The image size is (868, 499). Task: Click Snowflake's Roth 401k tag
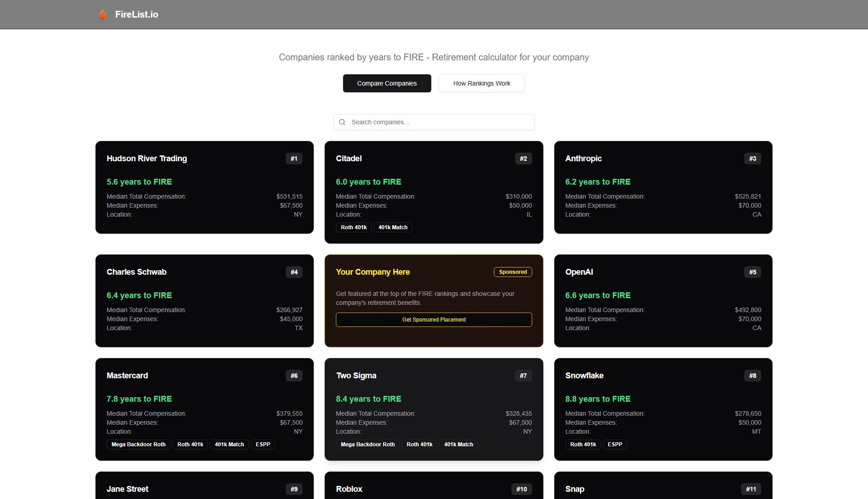(583, 445)
